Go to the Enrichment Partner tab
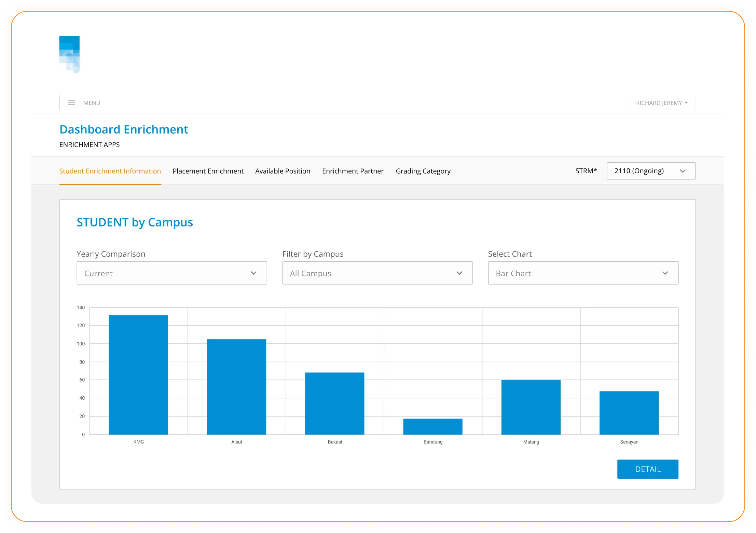The image size is (756, 533). click(x=353, y=171)
